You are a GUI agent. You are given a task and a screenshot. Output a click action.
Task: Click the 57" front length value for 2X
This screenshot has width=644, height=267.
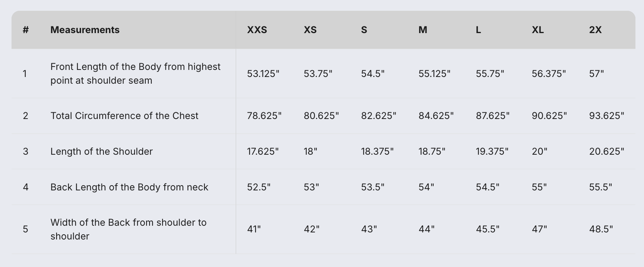[596, 74]
